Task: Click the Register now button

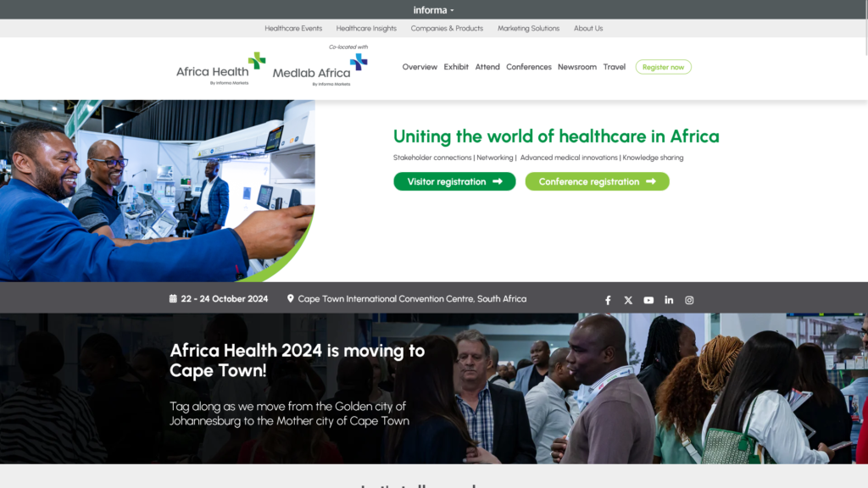Action: tap(663, 67)
